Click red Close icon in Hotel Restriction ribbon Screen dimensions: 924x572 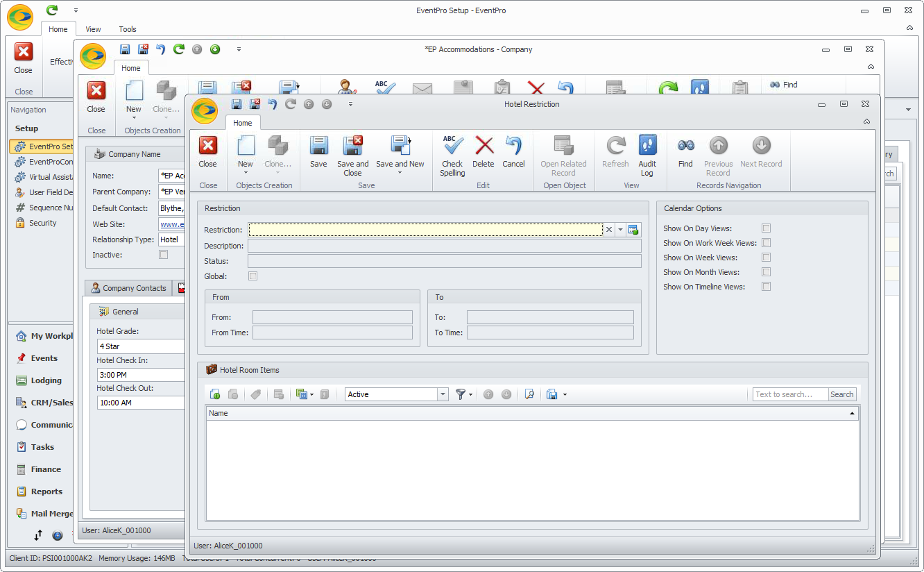[207, 145]
